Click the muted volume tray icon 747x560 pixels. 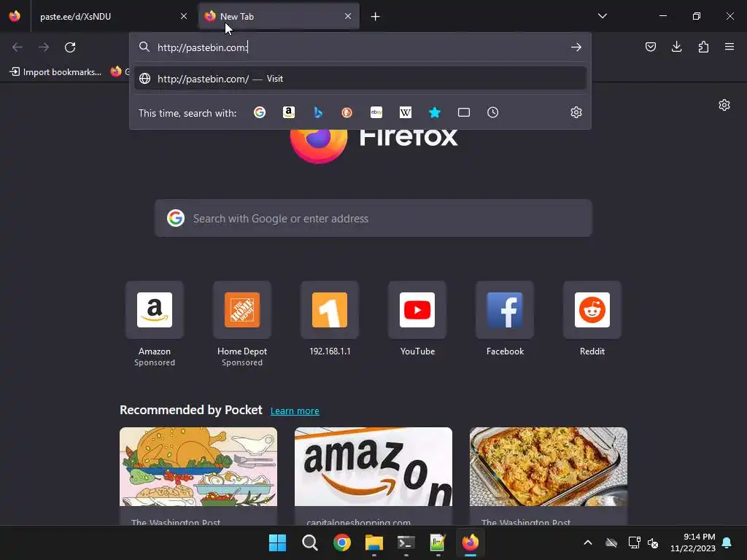pos(653,542)
